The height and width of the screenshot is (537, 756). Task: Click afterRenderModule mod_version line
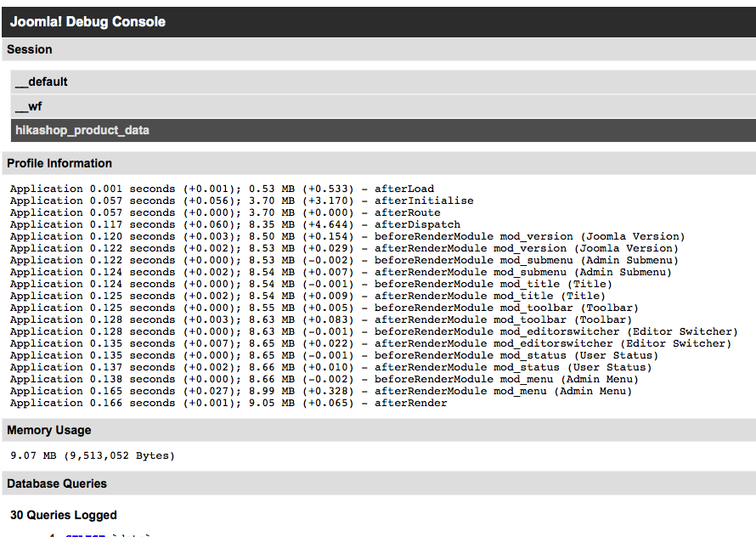(x=344, y=248)
